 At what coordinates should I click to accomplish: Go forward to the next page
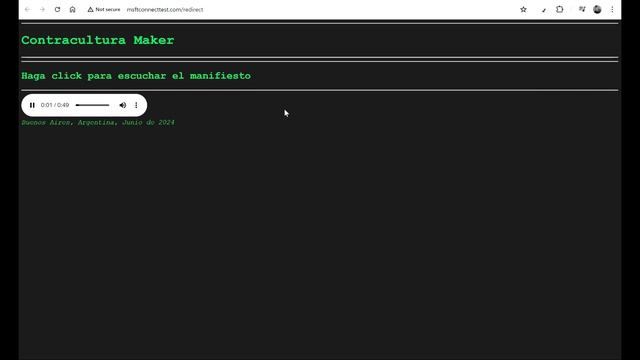[42, 9]
